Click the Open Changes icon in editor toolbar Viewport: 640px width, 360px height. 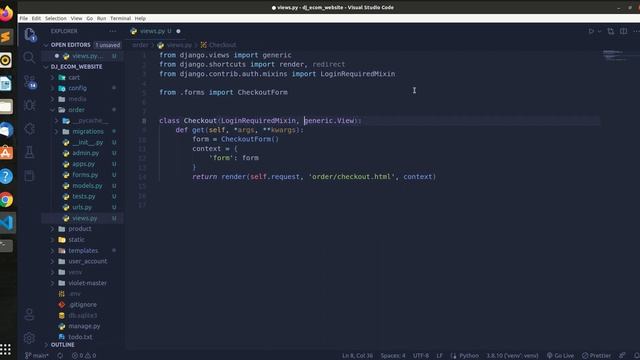[x=611, y=31]
